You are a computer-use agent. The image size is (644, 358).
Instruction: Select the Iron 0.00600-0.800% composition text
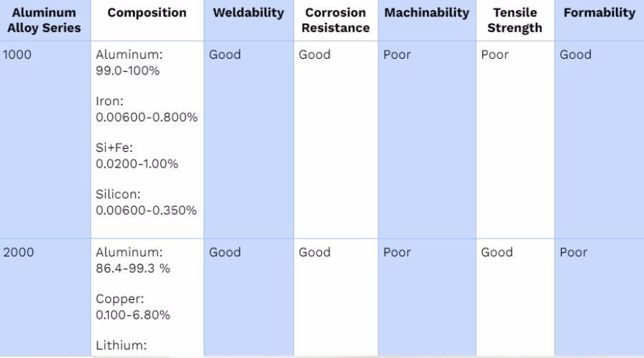pos(147,110)
